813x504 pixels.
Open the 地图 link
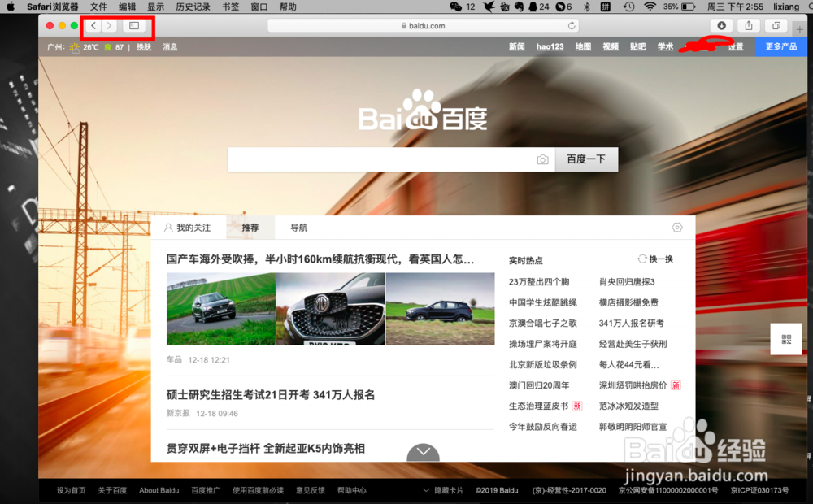pos(583,46)
